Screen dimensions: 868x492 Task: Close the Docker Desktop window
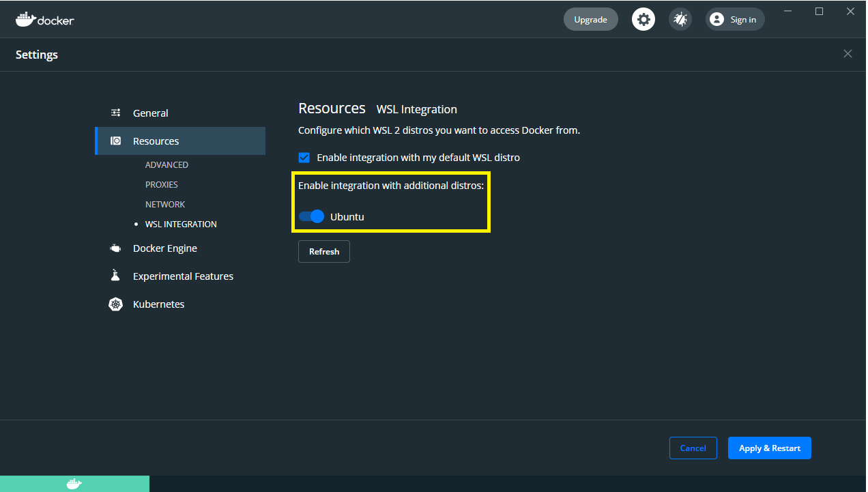850,12
